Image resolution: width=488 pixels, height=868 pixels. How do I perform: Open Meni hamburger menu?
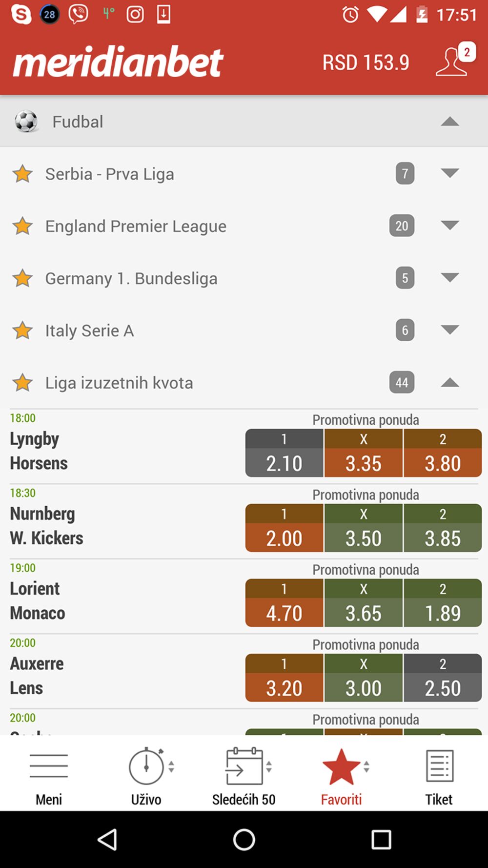49,776
